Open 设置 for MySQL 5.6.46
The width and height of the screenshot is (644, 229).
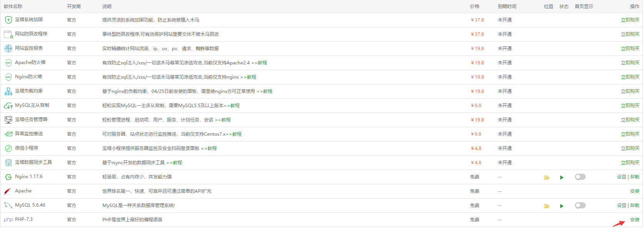pos(622,205)
